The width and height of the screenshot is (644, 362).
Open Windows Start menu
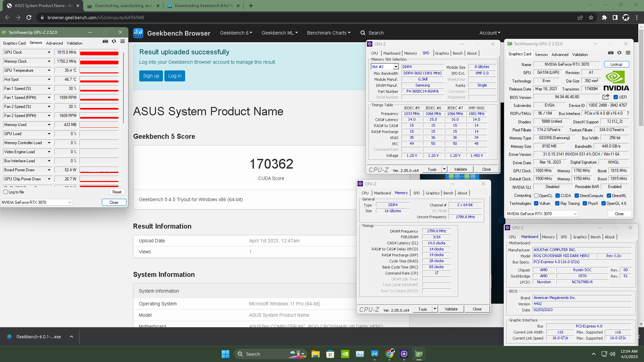[x=226, y=354]
